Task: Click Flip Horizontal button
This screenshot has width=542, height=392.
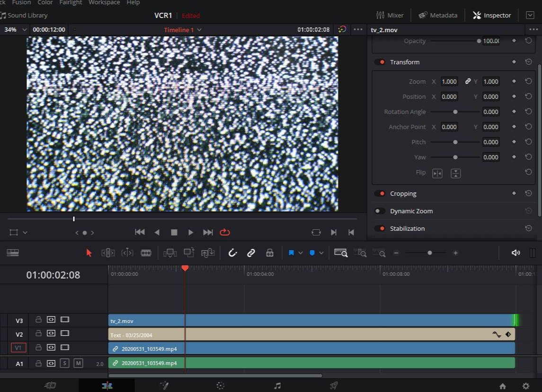Action: click(x=437, y=174)
